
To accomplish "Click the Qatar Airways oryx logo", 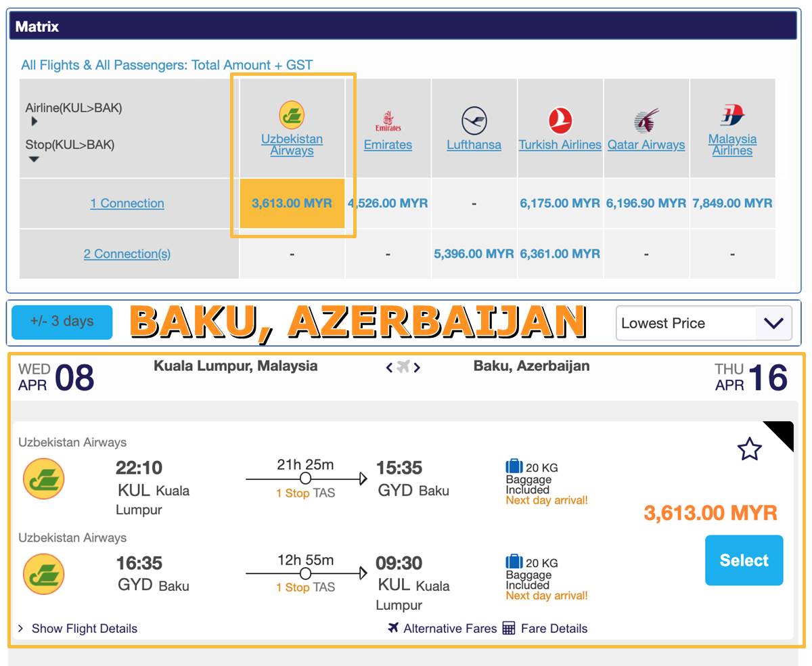I will coord(646,121).
